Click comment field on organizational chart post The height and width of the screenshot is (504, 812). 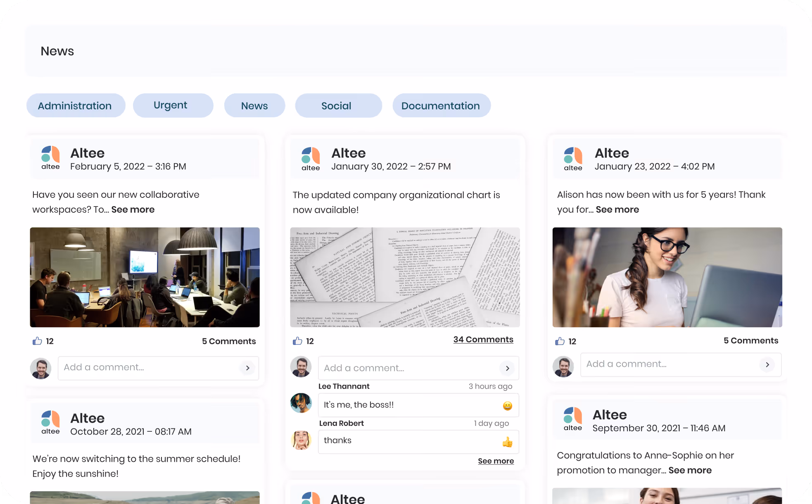pos(418,368)
